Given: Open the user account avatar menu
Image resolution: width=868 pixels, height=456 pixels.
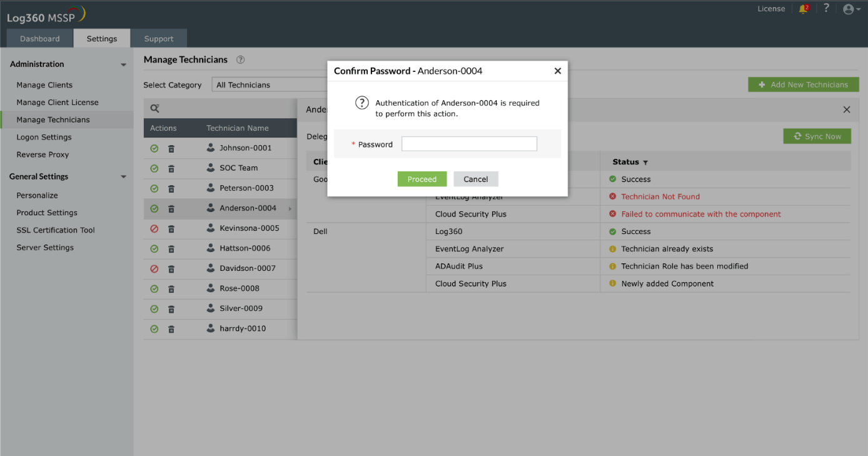Looking at the screenshot, I should pyautogui.click(x=852, y=9).
